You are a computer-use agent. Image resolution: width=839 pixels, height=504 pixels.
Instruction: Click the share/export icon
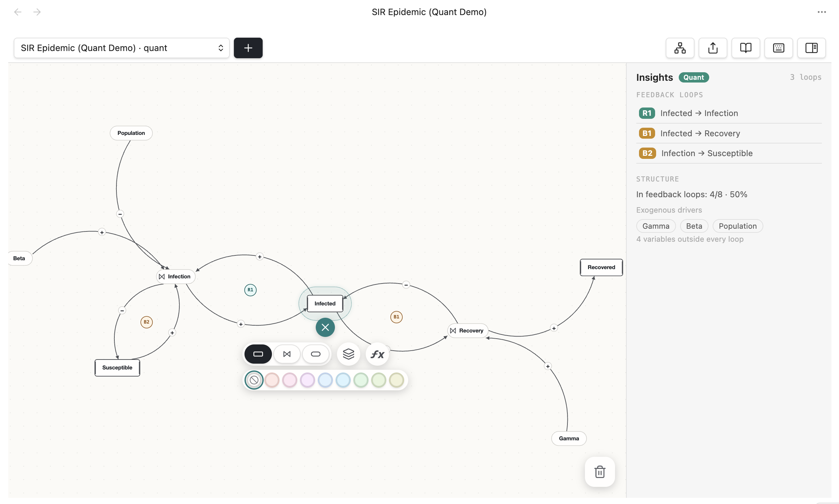[x=713, y=48]
